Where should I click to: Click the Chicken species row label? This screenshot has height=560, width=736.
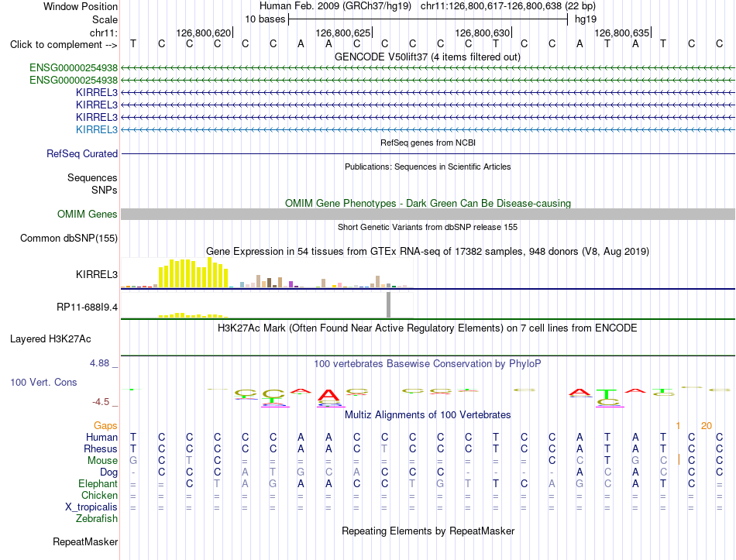tap(99, 495)
